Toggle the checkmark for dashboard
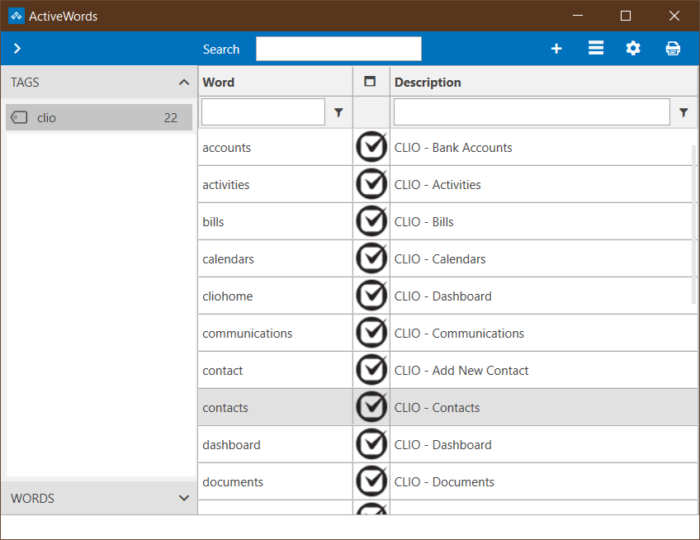Image resolution: width=700 pixels, height=540 pixels. (371, 444)
